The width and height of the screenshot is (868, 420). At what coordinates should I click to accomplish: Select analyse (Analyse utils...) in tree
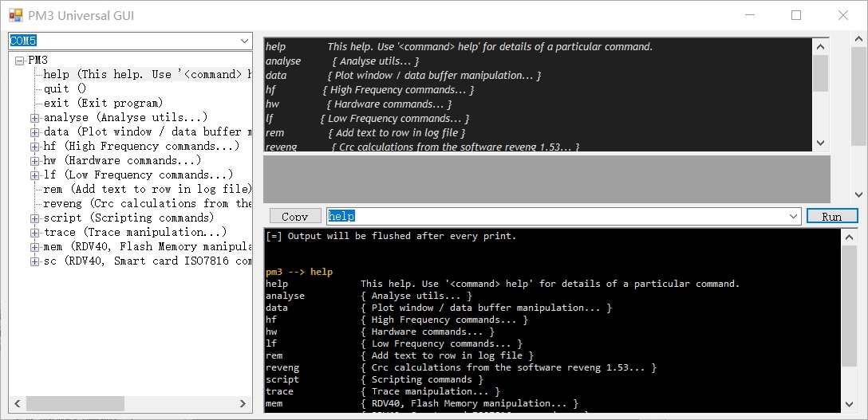126,117
